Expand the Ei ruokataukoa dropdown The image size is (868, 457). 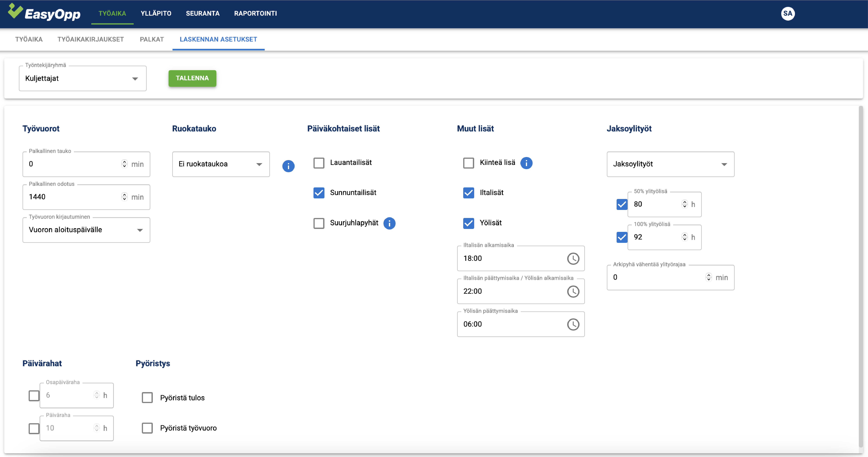click(221, 164)
